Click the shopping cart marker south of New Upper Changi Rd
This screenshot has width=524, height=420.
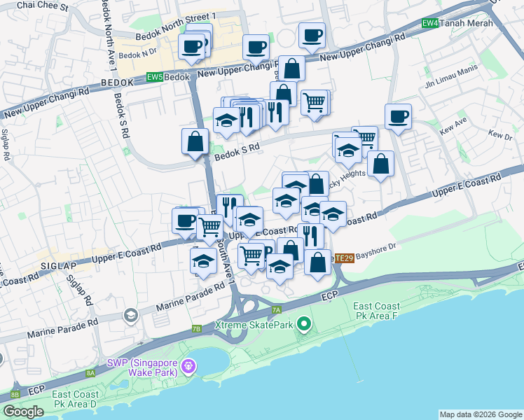[x=314, y=105]
